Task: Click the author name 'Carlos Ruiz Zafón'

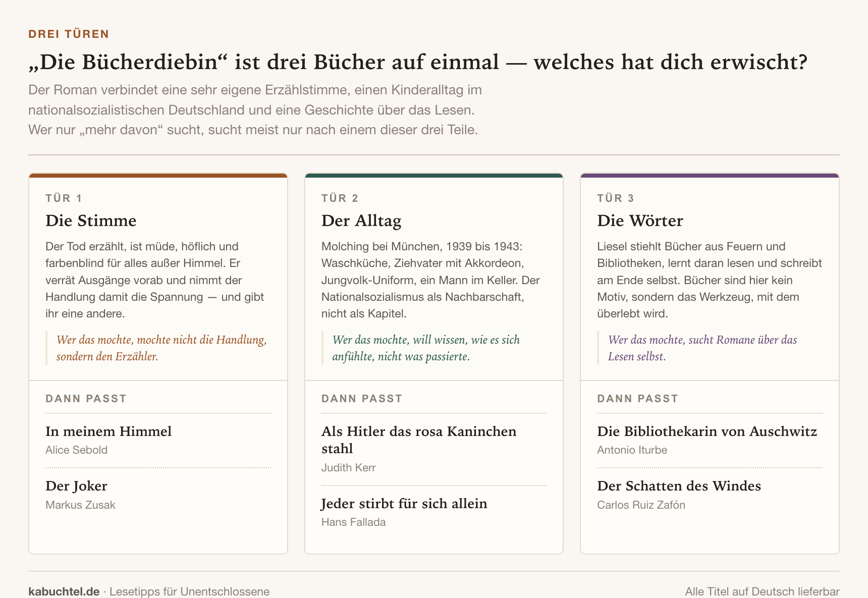Action: 641,505
